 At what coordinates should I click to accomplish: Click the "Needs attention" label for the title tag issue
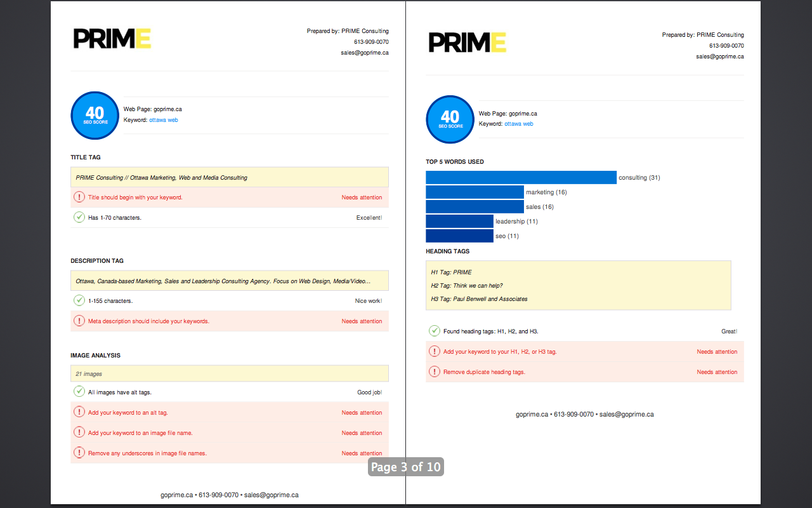tap(362, 197)
